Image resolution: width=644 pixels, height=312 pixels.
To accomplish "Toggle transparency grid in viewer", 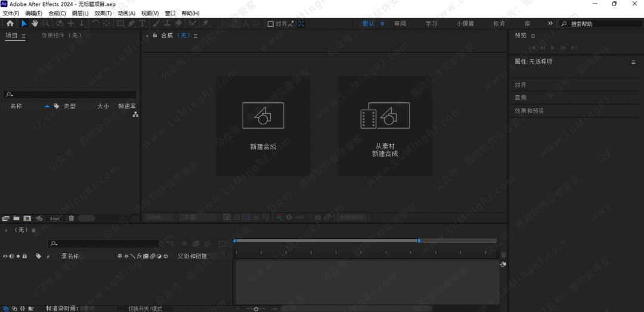I will pos(237,217).
